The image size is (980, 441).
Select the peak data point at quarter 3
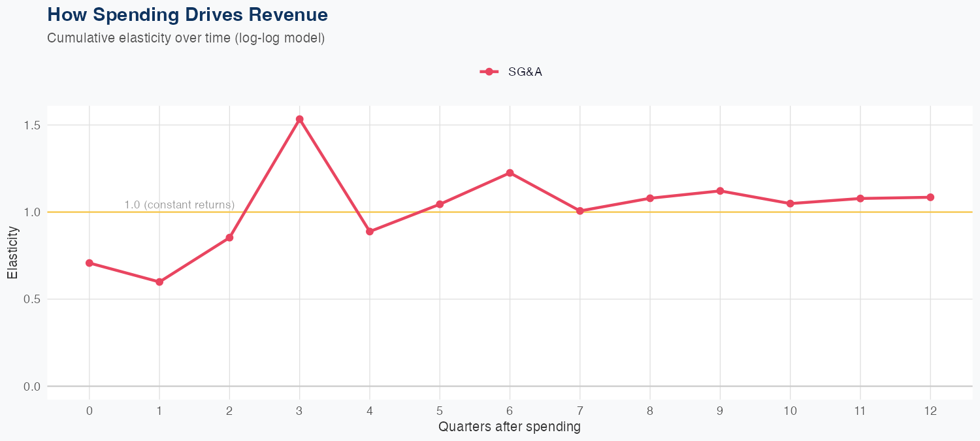300,120
